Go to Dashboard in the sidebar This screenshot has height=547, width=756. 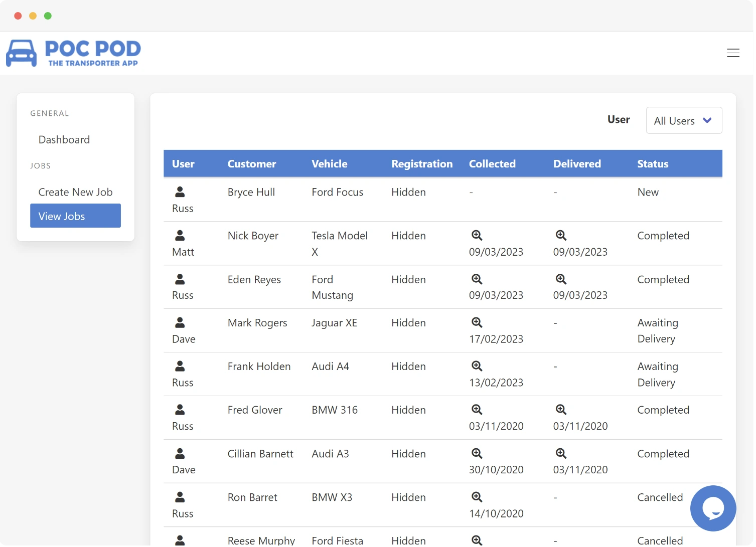(64, 139)
